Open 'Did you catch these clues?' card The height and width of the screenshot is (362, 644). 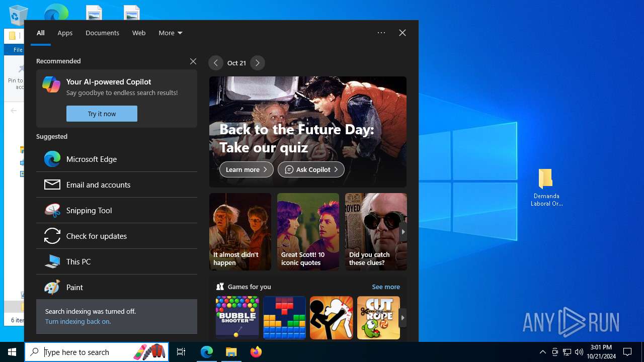pyautogui.click(x=376, y=232)
